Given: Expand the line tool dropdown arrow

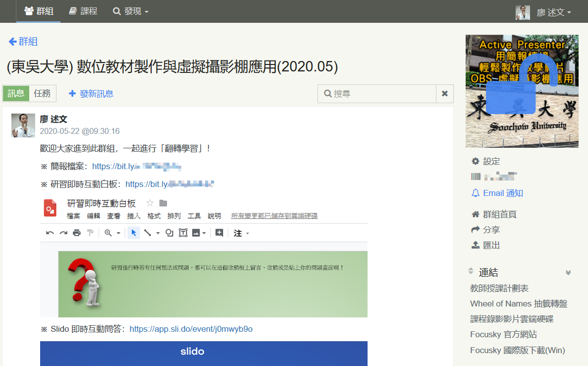Looking at the screenshot, I should pyautogui.click(x=158, y=233).
